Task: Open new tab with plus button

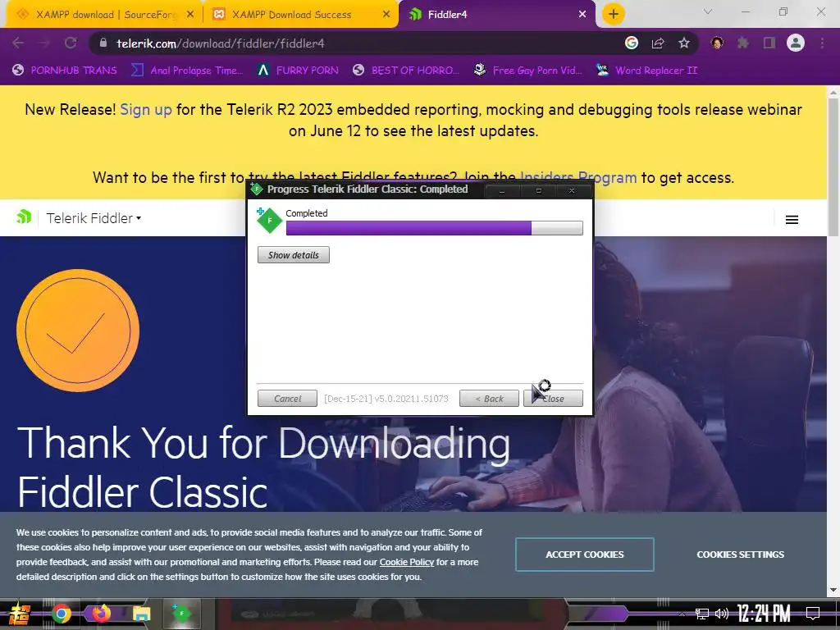Action: (x=614, y=14)
